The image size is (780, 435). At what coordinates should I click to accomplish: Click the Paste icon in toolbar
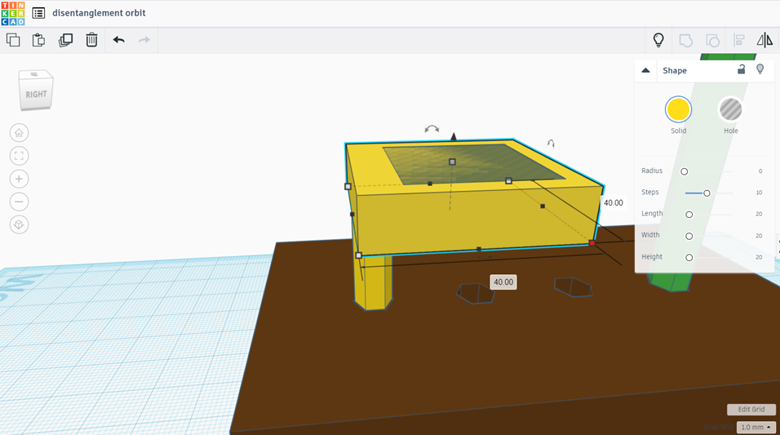pyautogui.click(x=38, y=40)
